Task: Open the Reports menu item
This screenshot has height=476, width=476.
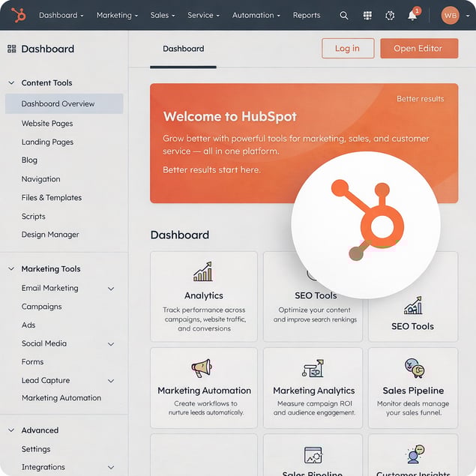Action: point(307,15)
